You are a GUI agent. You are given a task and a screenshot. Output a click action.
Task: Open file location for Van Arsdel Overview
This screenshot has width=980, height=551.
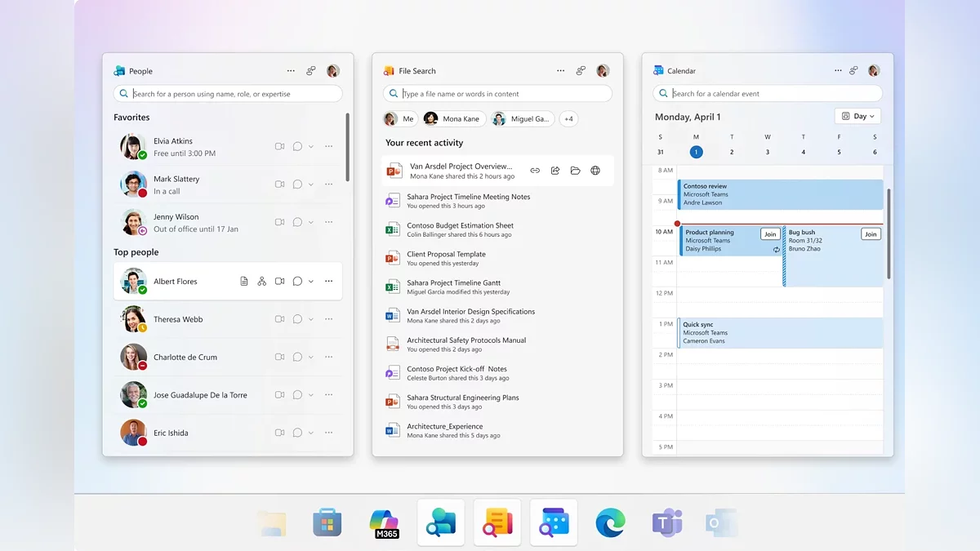click(575, 171)
